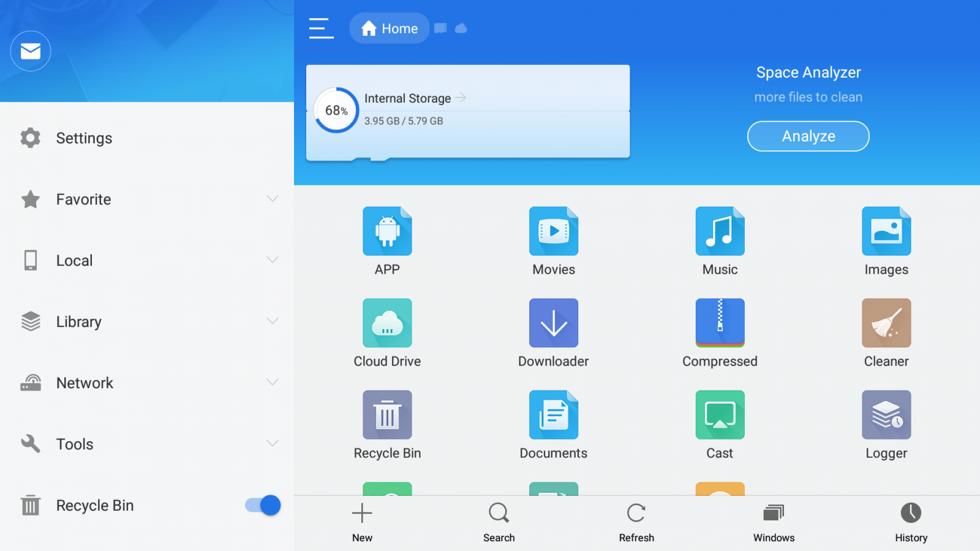Select the Favorite label in sidebar
This screenshot has width=980, height=551.
tap(84, 200)
